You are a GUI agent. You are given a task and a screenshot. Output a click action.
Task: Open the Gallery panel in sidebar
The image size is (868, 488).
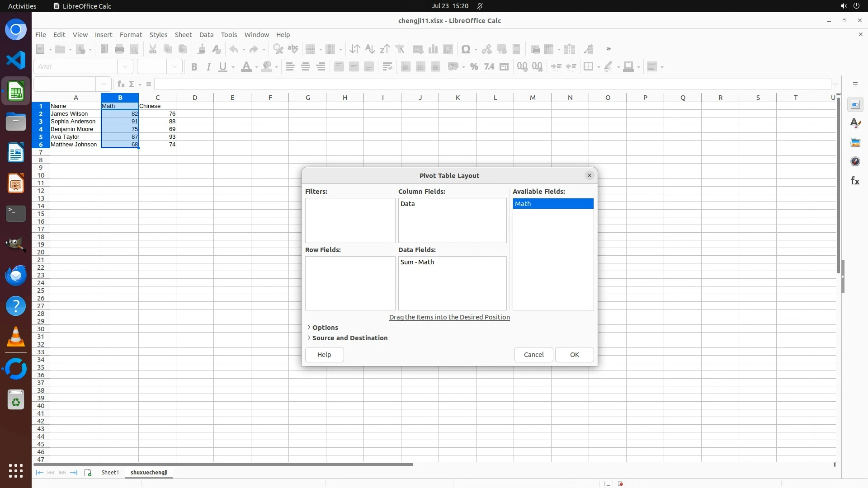point(855,143)
